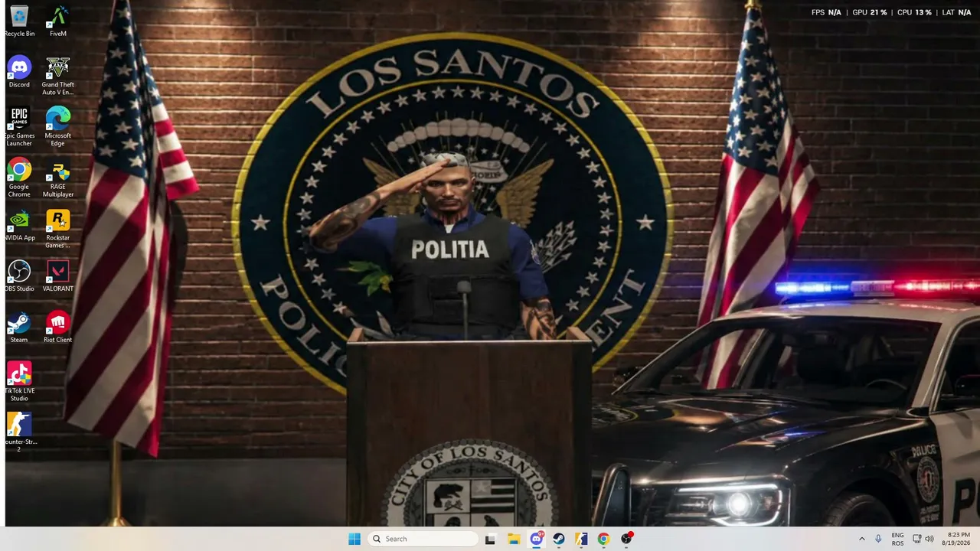980x551 pixels.
Task: Select the Riot Client desktop shortcut
Action: pyautogui.click(x=58, y=328)
